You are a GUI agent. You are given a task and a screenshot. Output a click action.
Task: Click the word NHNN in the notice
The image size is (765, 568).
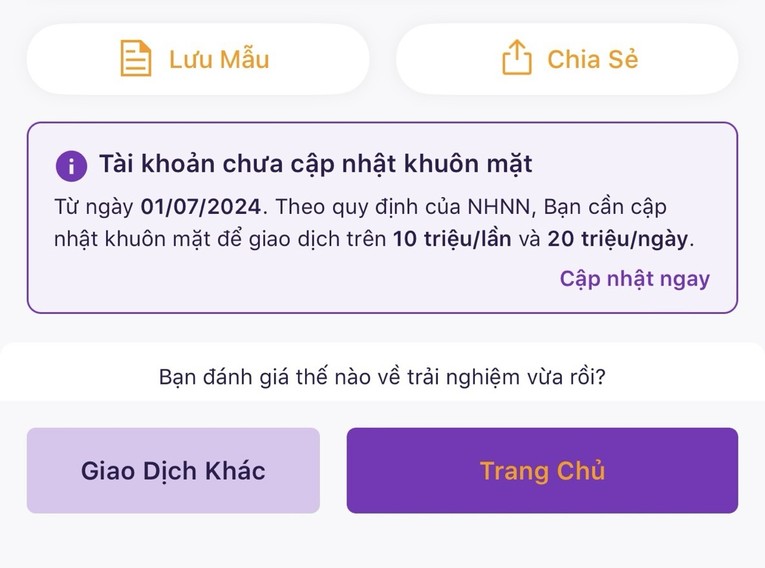[x=499, y=207]
